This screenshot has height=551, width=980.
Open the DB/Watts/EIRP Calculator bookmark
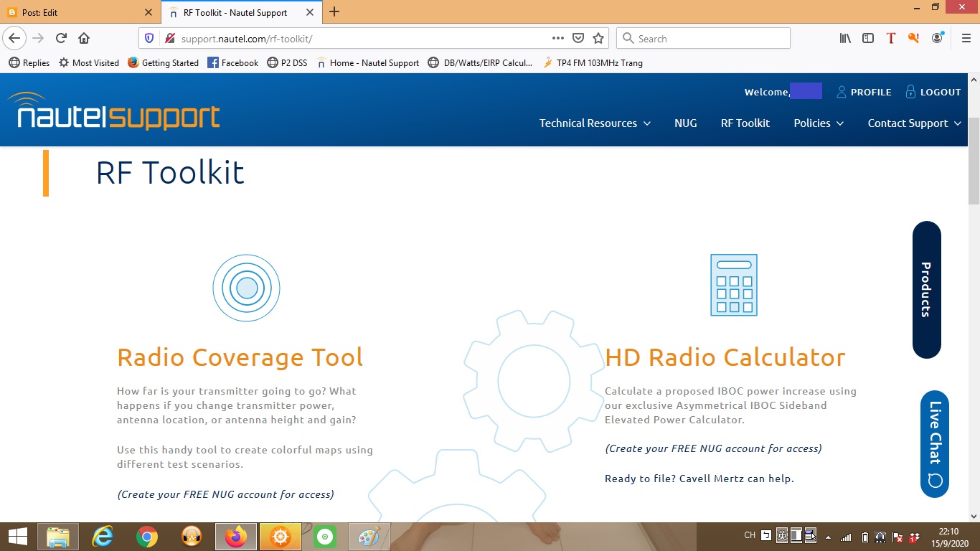480,63
